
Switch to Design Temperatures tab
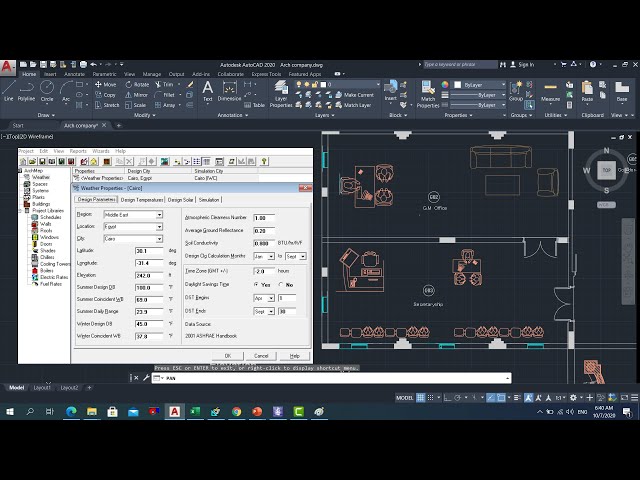click(142, 200)
